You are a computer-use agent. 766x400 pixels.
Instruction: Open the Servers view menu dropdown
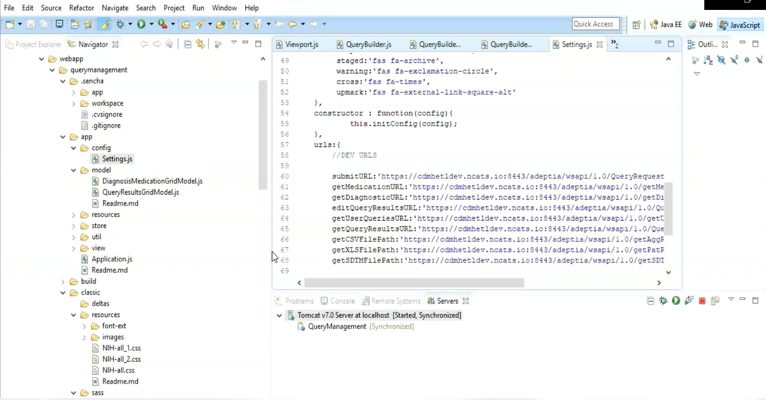pyautogui.click(x=731, y=299)
